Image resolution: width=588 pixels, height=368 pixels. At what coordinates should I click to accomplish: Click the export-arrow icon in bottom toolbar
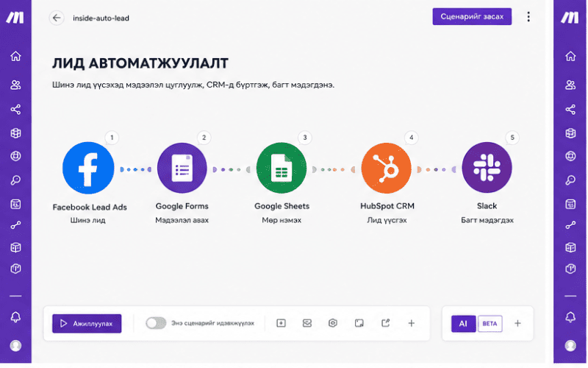(x=385, y=323)
